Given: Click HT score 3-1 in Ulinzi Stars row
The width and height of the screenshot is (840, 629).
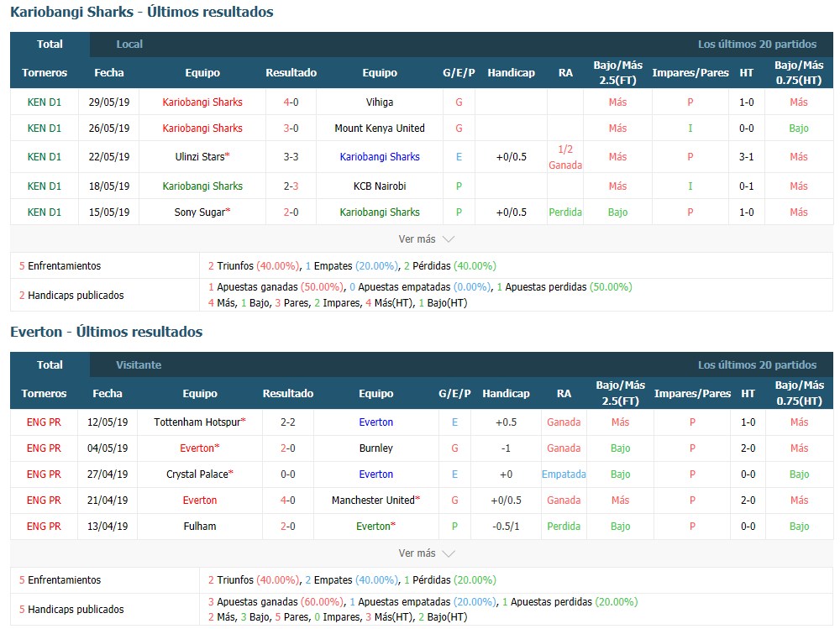Looking at the screenshot, I should tap(747, 156).
